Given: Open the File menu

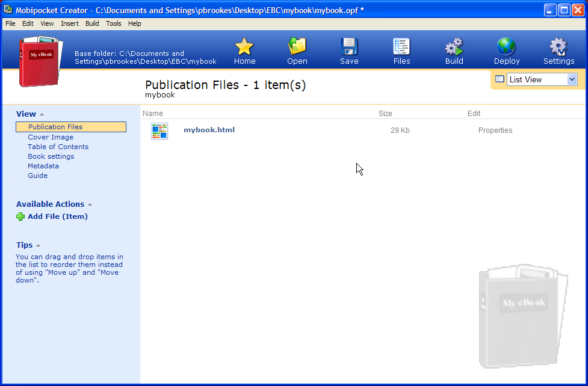Looking at the screenshot, I should tap(10, 23).
